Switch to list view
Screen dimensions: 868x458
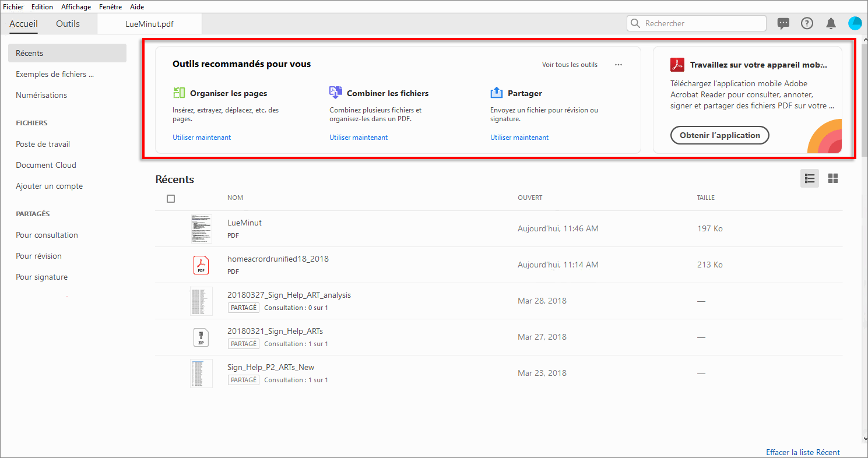coord(809,178)
